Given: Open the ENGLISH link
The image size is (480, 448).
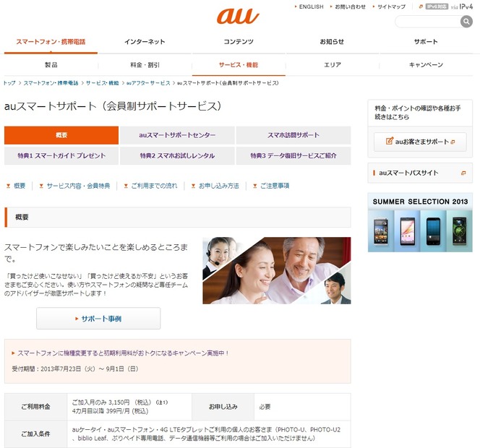Looking at the screenshot, I should tap(311, 7).
